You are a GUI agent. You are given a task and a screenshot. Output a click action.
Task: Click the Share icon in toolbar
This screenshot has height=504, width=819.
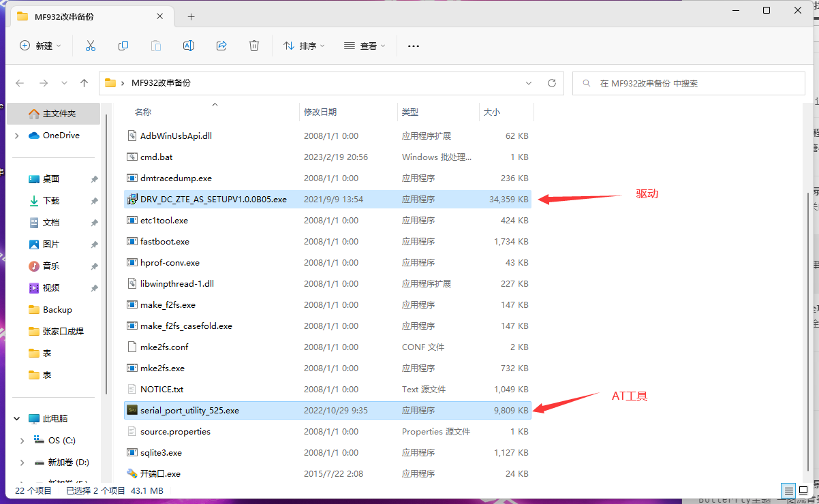pos(221,46)
